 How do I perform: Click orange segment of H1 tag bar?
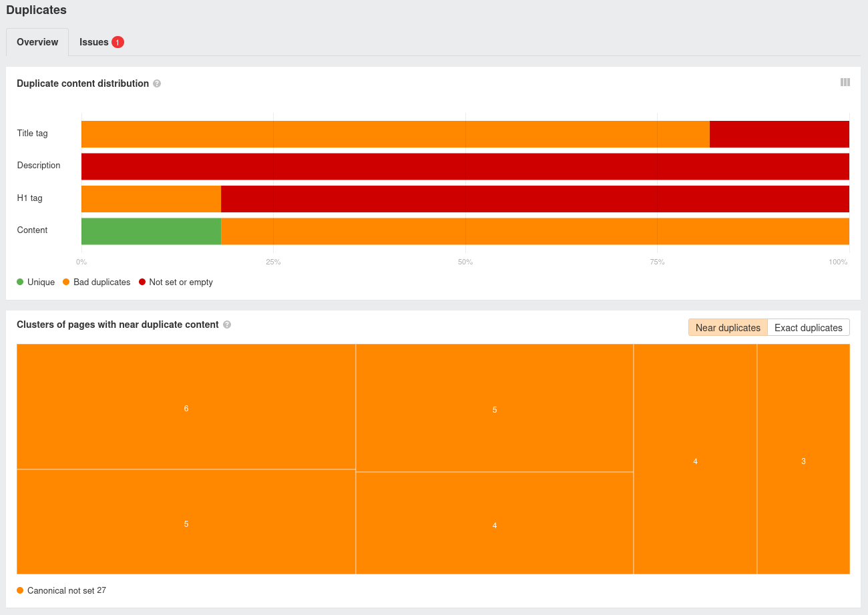151,199
